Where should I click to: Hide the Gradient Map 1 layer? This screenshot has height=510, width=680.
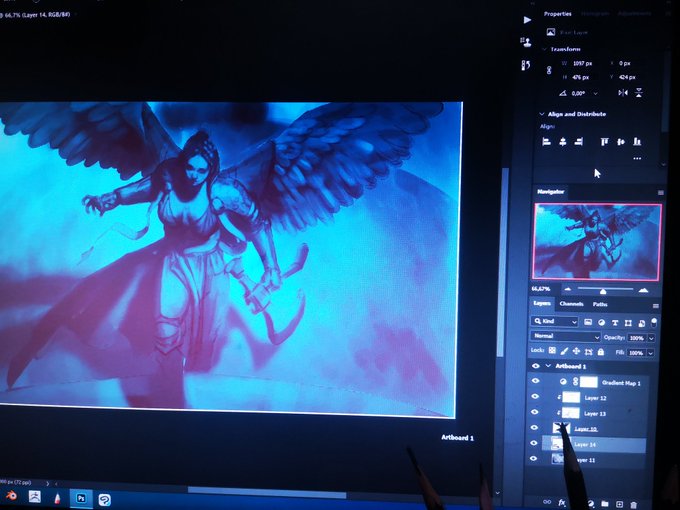click(x=535, y=381)
